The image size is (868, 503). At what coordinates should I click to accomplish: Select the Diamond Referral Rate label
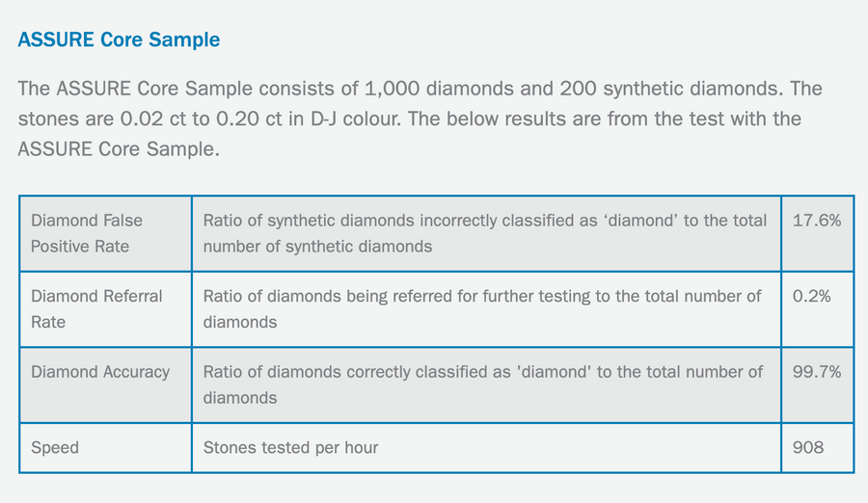(x=96, y=308)
